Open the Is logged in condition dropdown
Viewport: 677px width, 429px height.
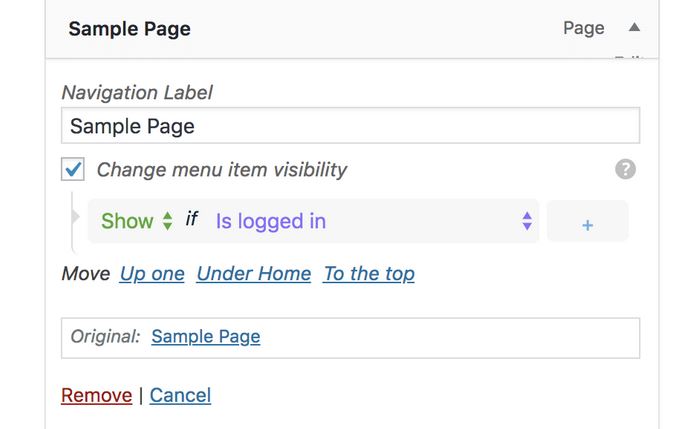click(374, 221)
